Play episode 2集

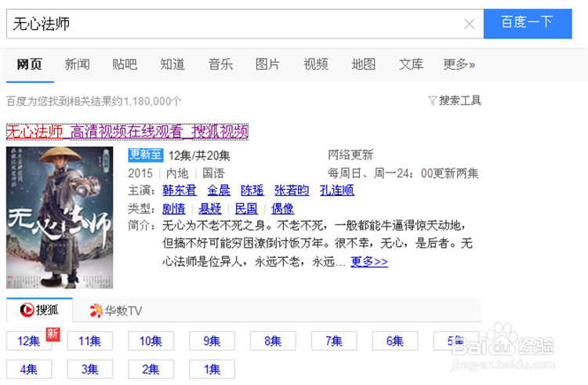[x=151, y=369]
